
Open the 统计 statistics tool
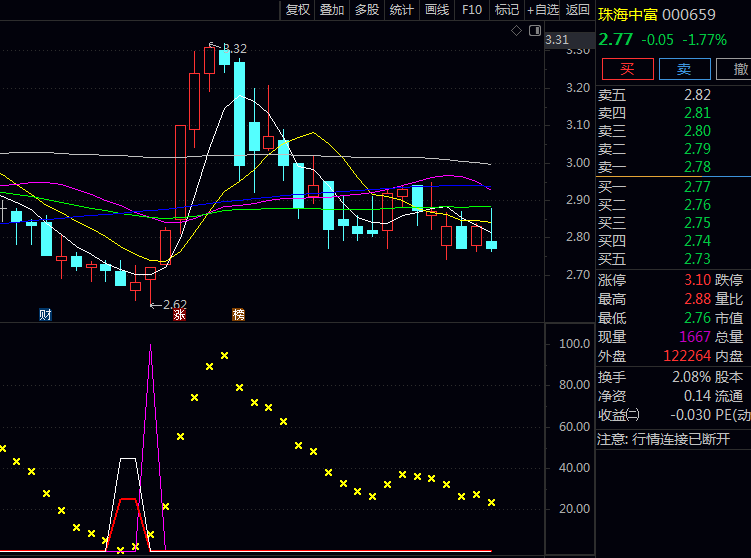pyautogui.click(x=402, y=10)
